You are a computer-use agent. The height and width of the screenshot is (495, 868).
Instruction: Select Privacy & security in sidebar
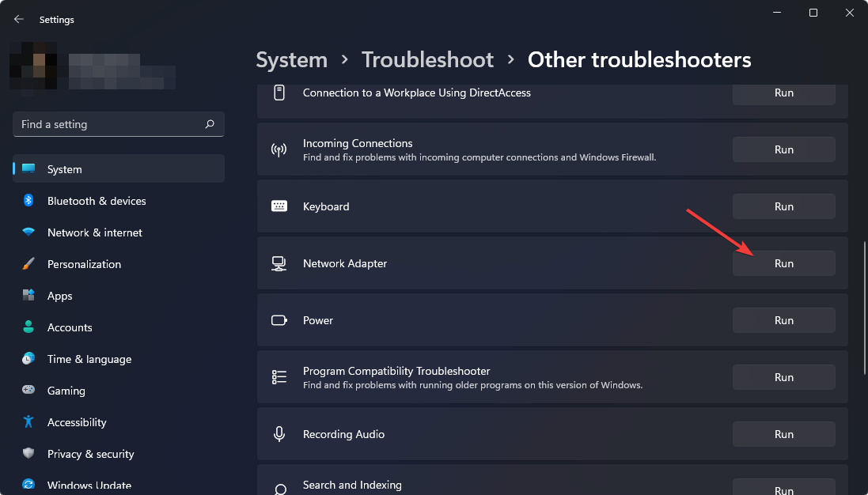91,453
